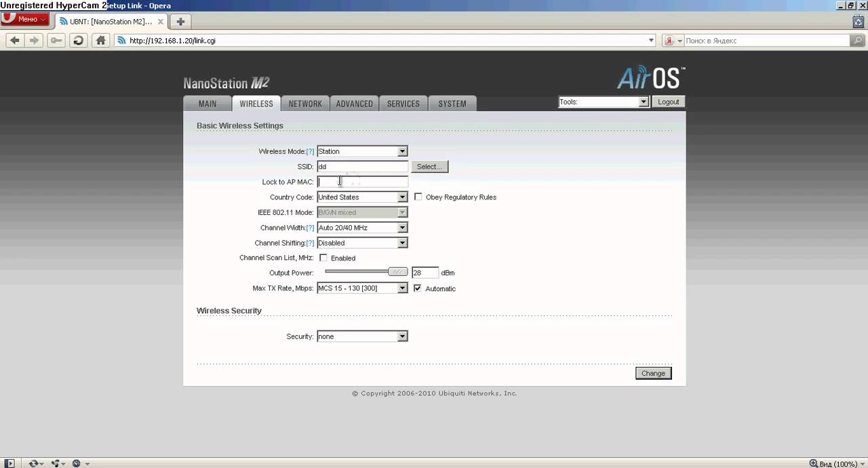Click the Logout button

coord(668,102)
